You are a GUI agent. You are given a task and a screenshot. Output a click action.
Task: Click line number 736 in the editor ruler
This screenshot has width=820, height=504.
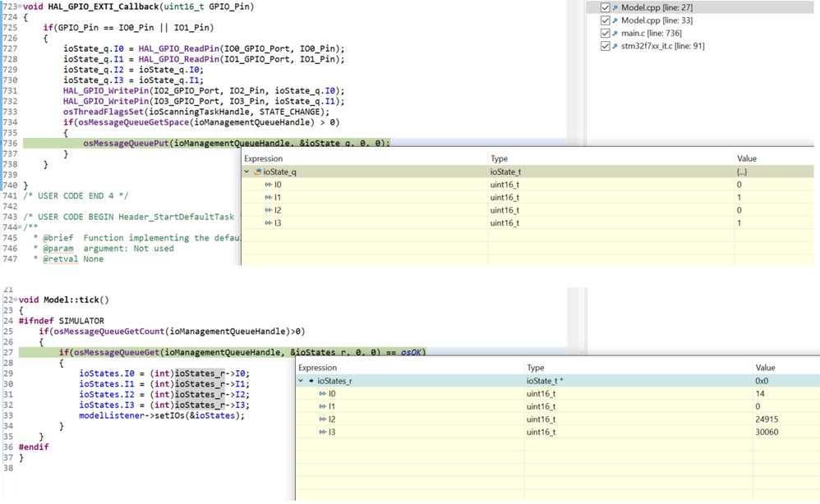(x=10, y=143)
